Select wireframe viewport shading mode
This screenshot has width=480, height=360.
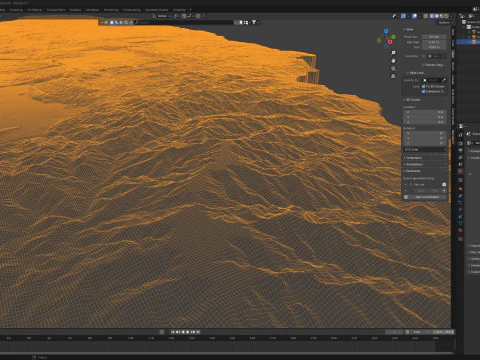pyautogui.click(x=432, y=16)
